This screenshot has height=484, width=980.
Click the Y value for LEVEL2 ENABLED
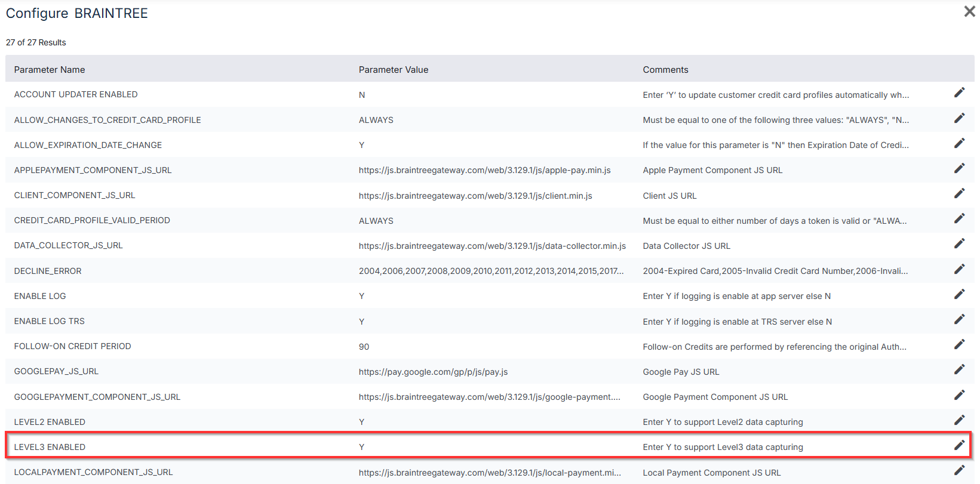[x=362, y=422]
